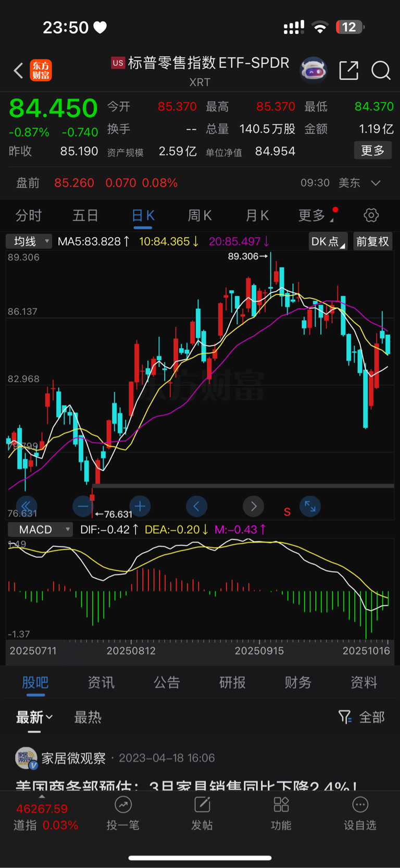Tap the chart horizontal scroll bar
The width and height of the screenshot is (400, 868).
click(243, 486)
